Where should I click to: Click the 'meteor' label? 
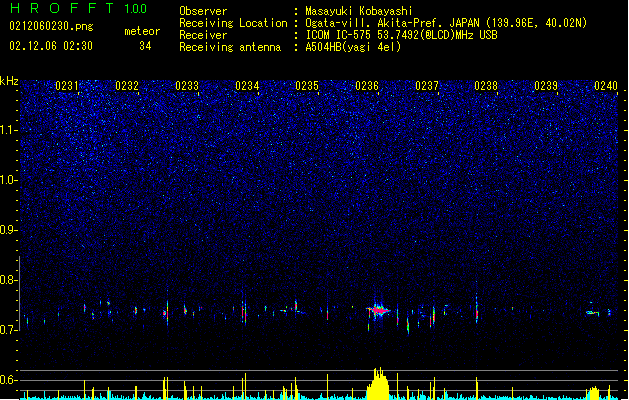pos(142,31)
